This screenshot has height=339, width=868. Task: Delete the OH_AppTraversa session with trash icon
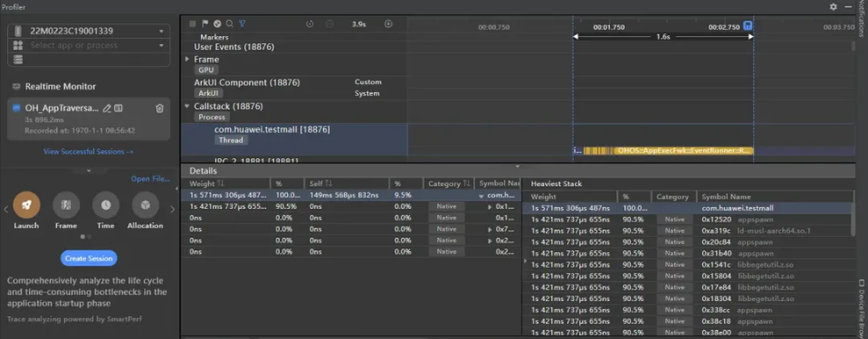point(159,108)
